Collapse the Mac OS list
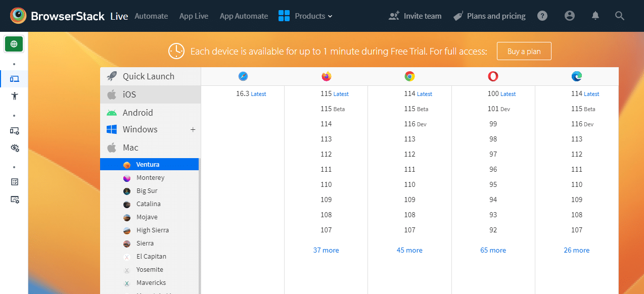 (x=150, y=148)
